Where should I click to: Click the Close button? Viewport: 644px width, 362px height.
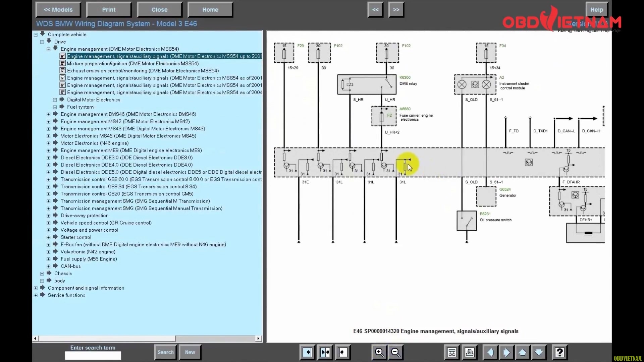pyautogui.click(x=159, y=10)
